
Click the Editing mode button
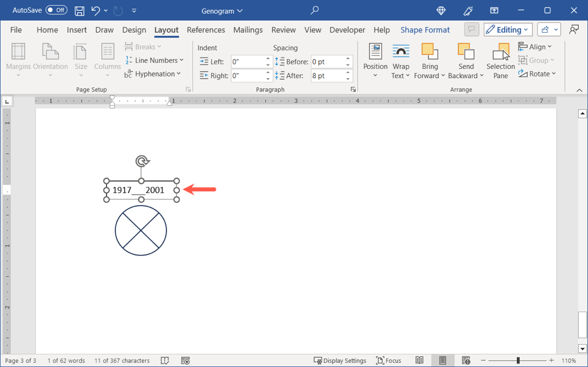508,30
